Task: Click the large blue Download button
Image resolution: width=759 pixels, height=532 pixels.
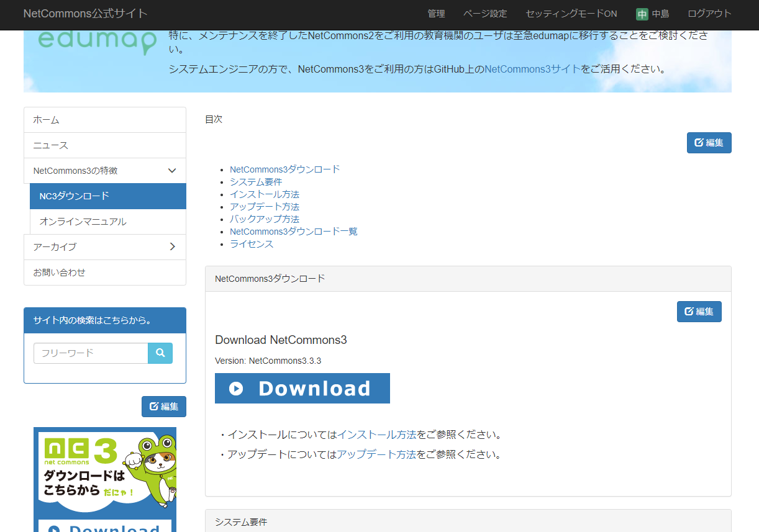Action: tap(302, 388)
